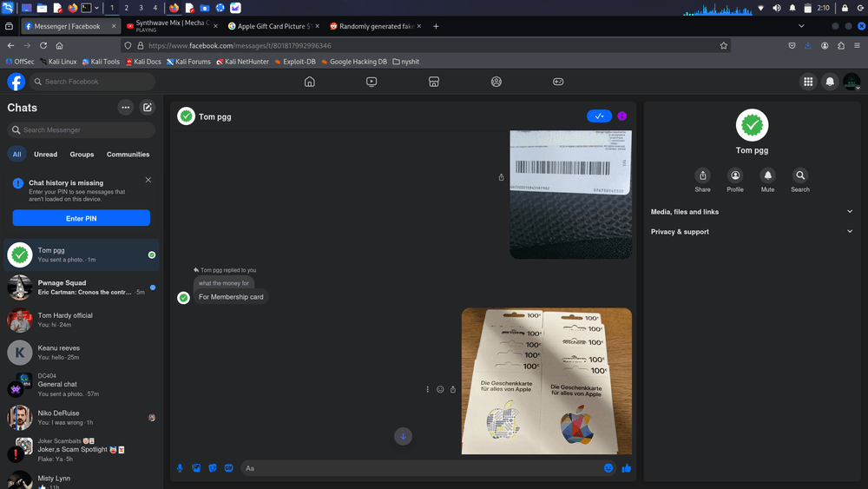Open the Marketplace icon
Image resolution: width=868 pixels, height=489 pixels.
click(434, 82)
